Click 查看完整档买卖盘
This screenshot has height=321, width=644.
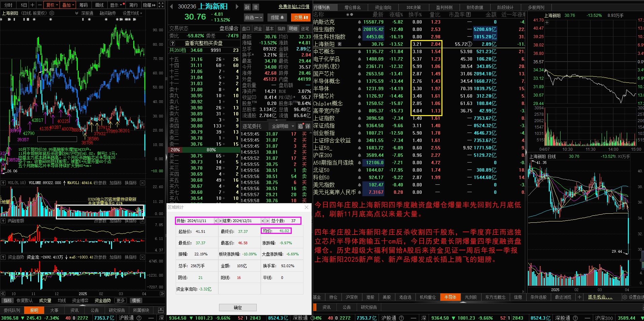coord(204,43)
